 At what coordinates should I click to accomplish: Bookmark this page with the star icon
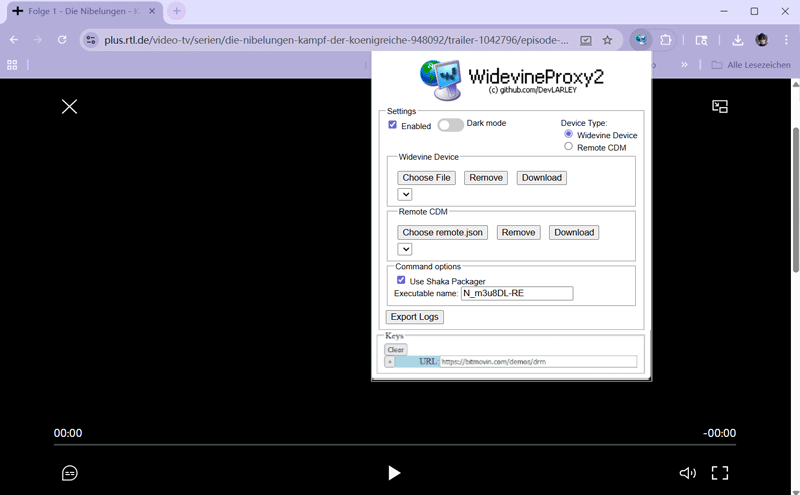coord(607,40)
